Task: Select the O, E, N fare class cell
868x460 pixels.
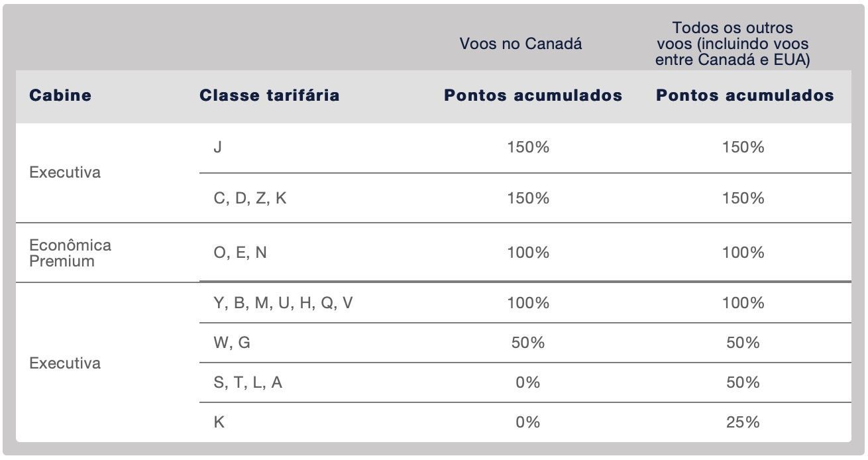Action: (x=241, y=253)
